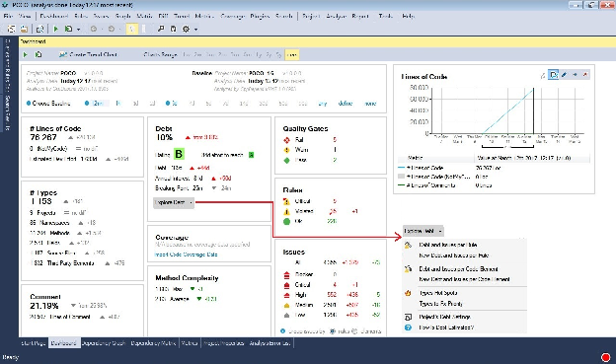The height and width of the screenshot is (364, 616).
Task: Click the Rules Violated warning icon
Action: [287, 212]
